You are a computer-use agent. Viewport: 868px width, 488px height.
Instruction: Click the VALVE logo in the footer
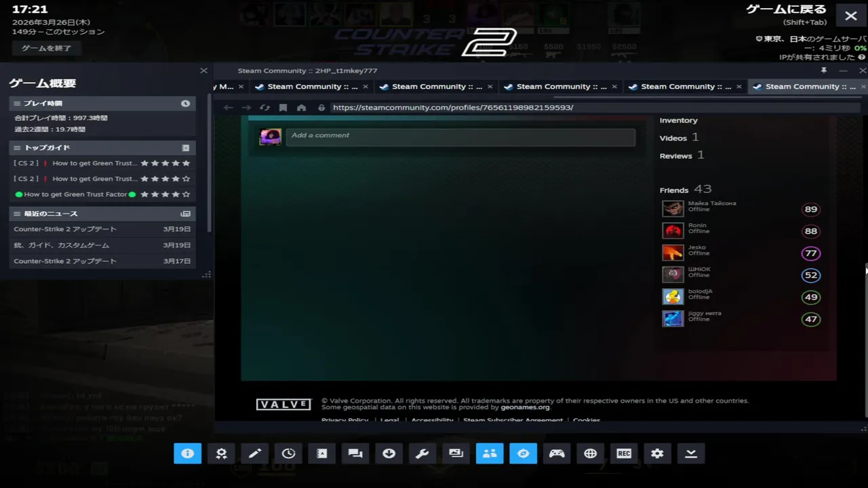click(x=283, y=405)
